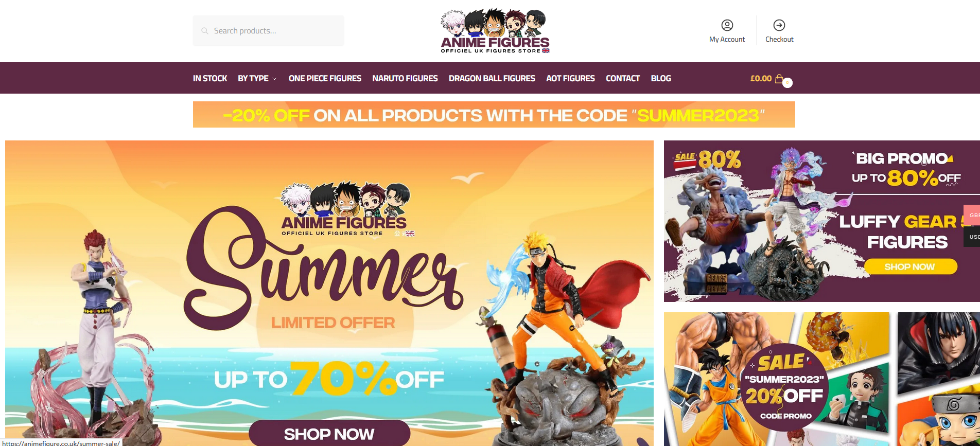Click Shop Now on summer banner
Screen dimensions: 980x446
coord(329,433)
